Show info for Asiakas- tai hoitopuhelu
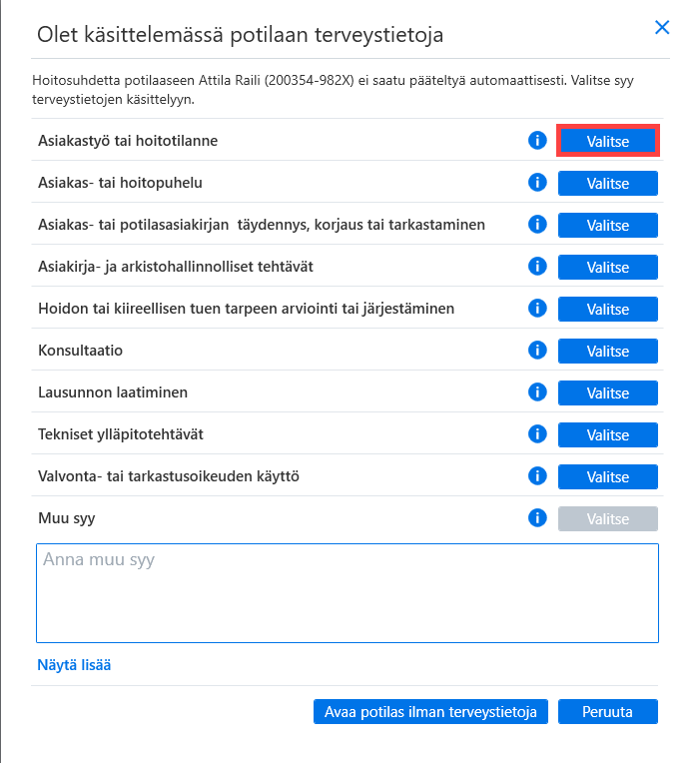The height and width of the screenshot is (763, 700). [537, 182]
